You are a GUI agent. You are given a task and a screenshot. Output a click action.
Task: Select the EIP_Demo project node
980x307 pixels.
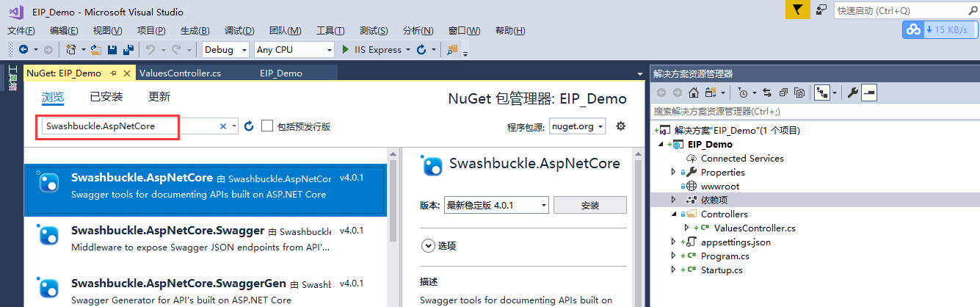coord(710,145)
